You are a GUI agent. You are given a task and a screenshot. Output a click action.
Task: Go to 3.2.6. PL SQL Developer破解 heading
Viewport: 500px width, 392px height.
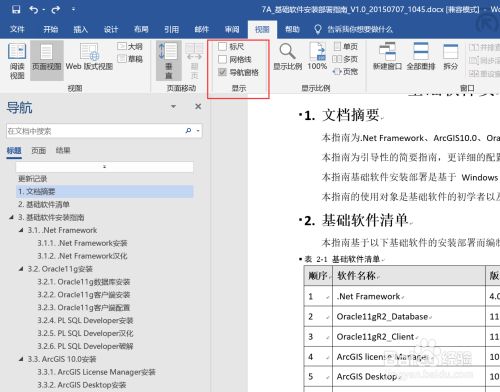[x=85, y=346]
